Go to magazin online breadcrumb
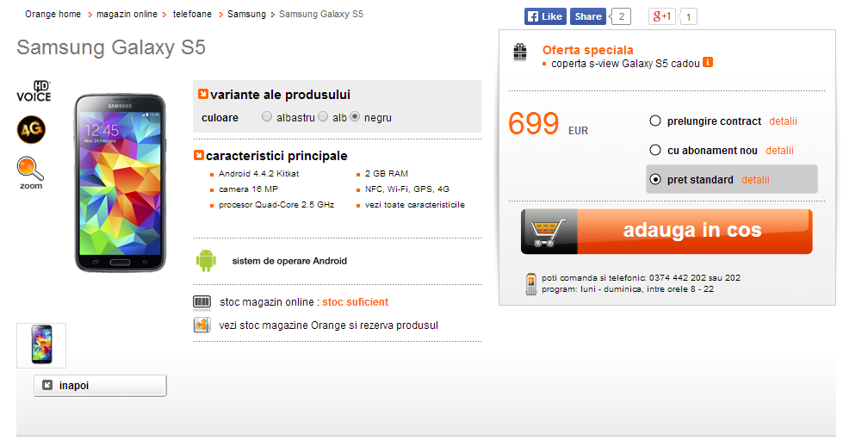 click(127, 14)
